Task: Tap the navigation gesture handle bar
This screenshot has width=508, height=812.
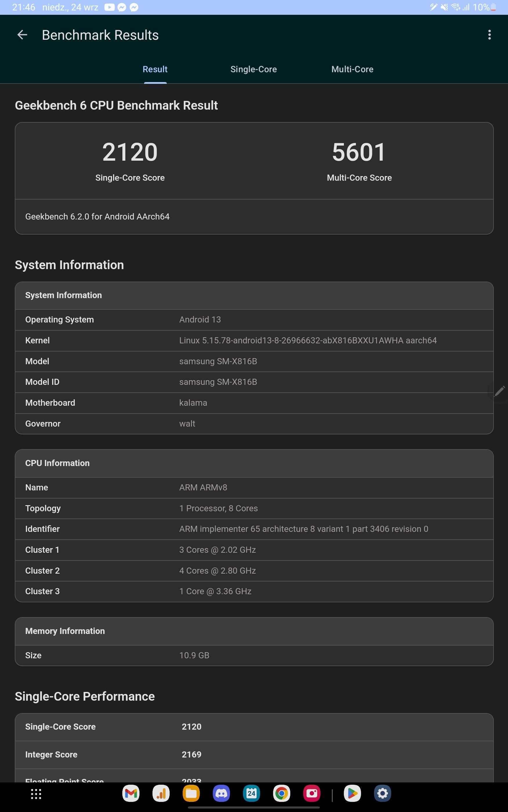Action: pos(254,807)
